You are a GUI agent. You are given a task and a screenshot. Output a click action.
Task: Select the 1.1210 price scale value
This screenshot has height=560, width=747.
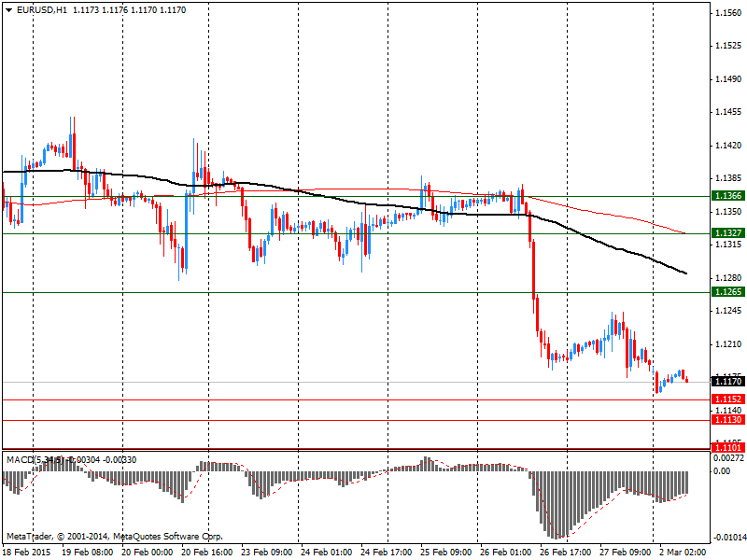[x=728, y=343]
